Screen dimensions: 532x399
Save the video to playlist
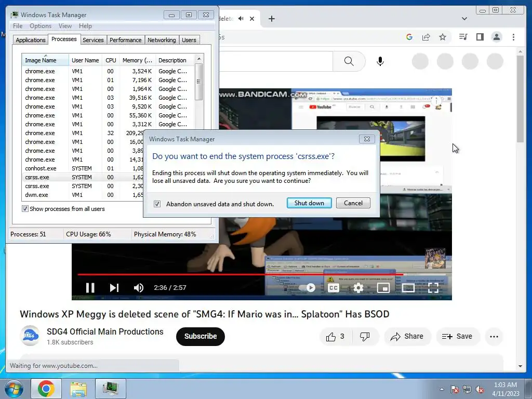click(x=457, y=337)
